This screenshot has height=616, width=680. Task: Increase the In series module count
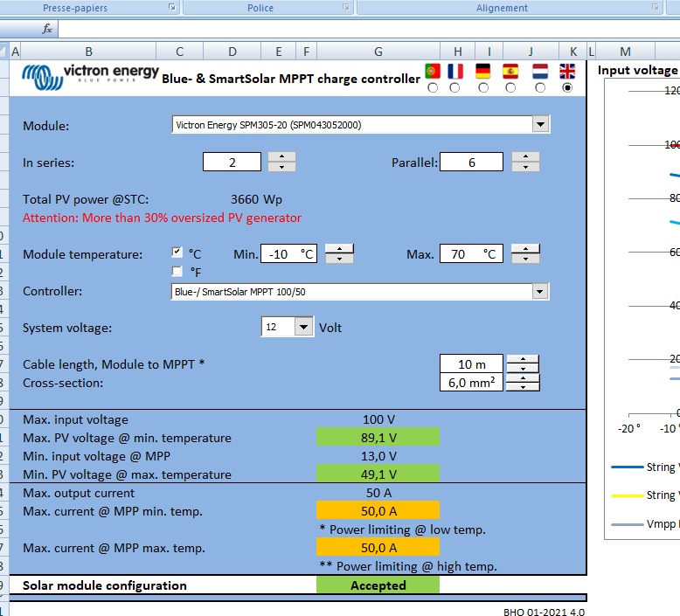tap(282, 156)
